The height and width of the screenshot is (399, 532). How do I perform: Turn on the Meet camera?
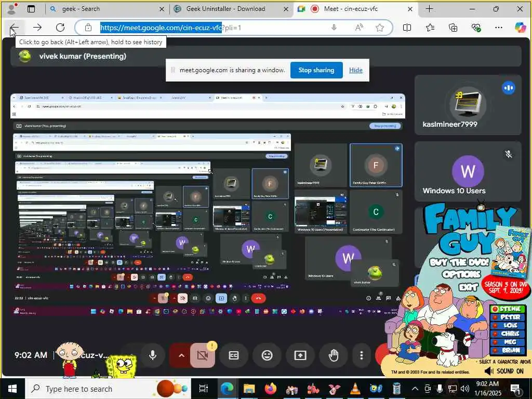(203, 355)
